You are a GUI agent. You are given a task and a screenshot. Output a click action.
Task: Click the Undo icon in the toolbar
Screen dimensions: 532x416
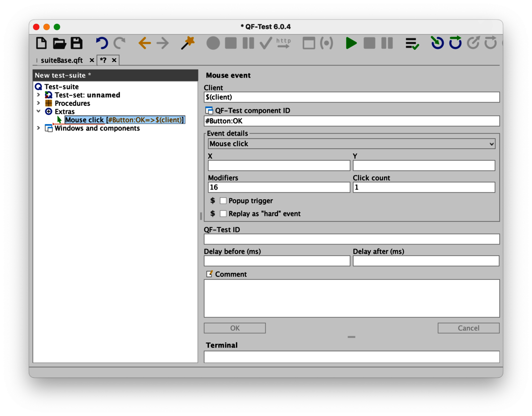pos(101,43)
